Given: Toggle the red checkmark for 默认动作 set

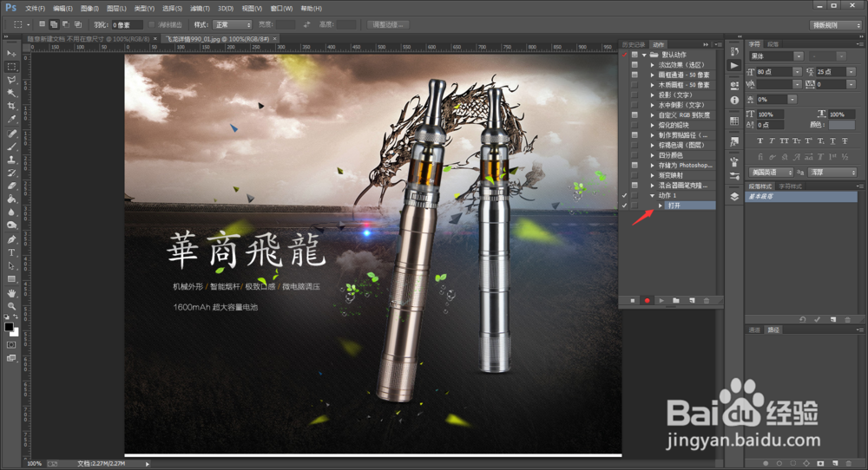Looking at the screenshot, I should pos(624,55).
